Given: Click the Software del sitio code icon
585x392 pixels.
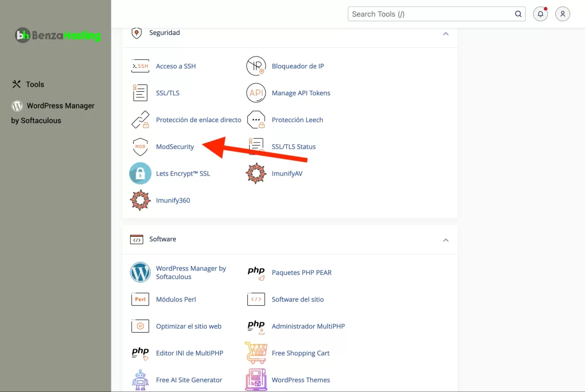Looking at the screenshot, I should click(x=256, y=299).
